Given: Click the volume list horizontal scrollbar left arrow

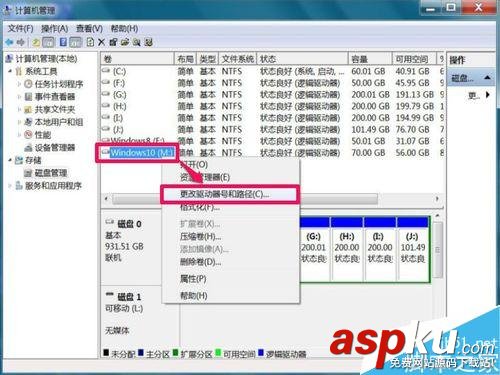Looking at the screenshot, I should [106, 199].
